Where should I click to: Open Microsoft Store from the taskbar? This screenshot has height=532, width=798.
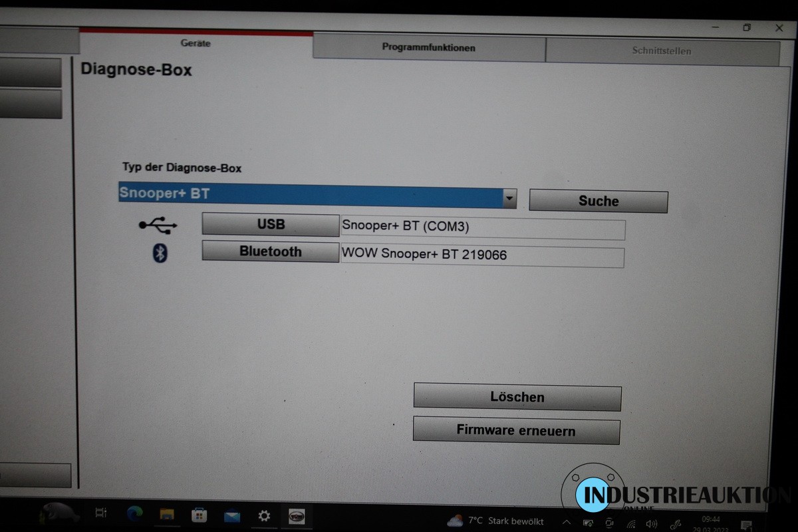tap(199, 515)
